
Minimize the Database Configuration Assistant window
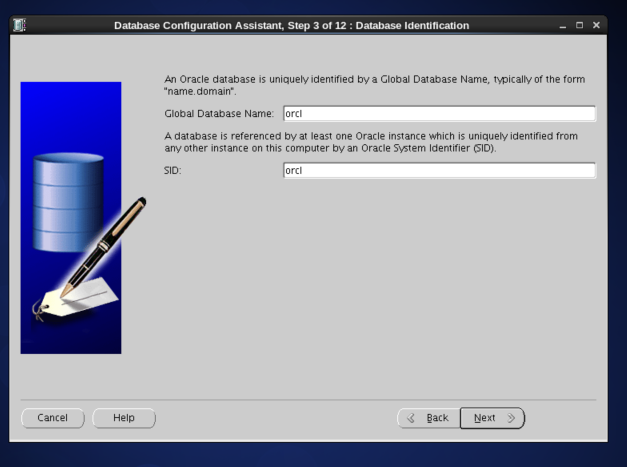point(563,24)
